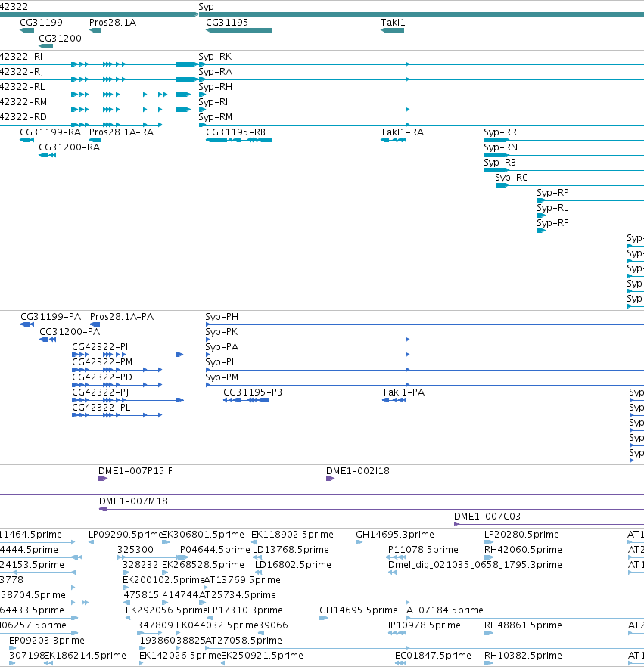Select EST LP20280.5prime
This screenshot has height=667, width=644.
[x=522, y=534]
